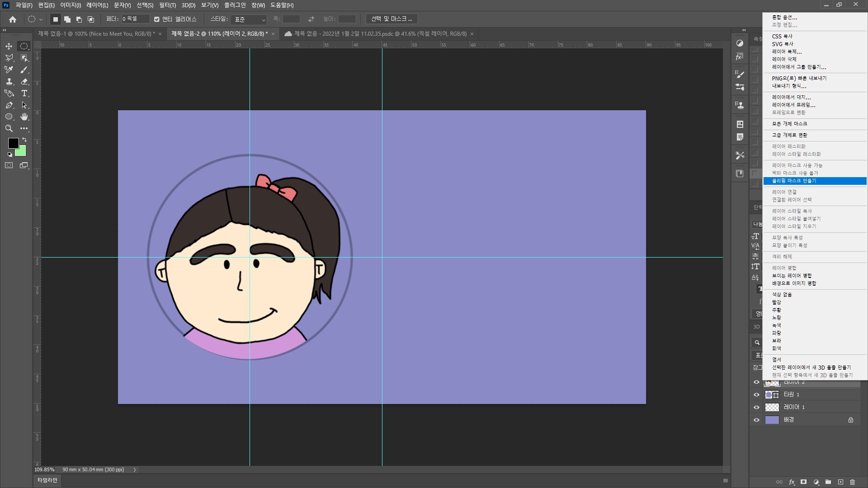Screen dimensions: 868x488
Task: Click the delete layer trash icon
Action: click(x=853, y=482)
